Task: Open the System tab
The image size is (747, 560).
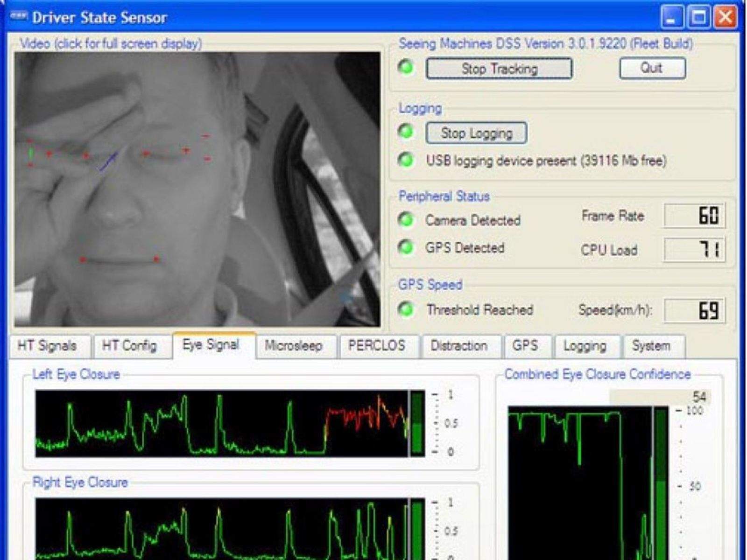Action: click(x=651, y=346)
